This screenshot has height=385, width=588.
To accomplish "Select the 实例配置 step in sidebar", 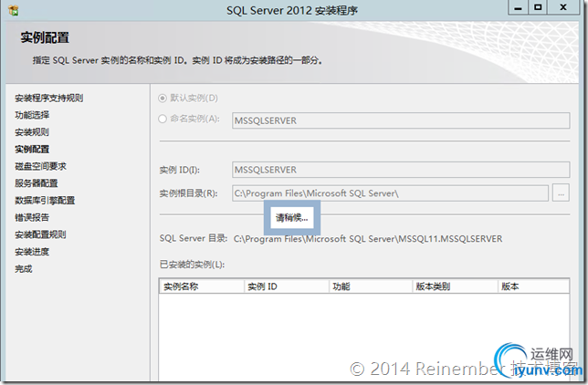I will tap(32, 150).
